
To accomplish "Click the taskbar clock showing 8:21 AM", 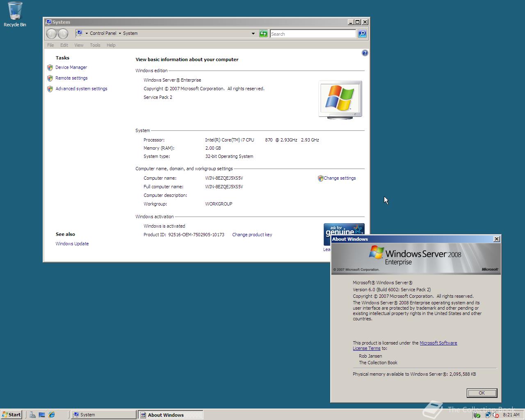I will [511, 415].
